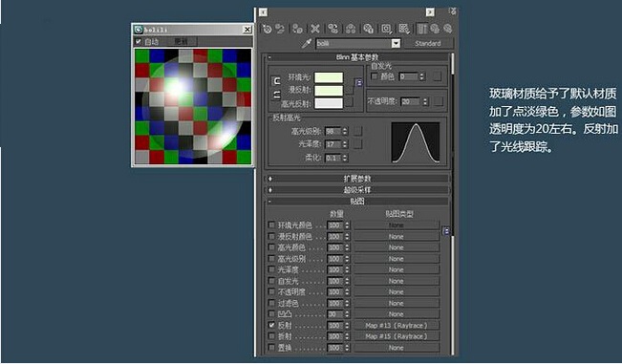Click the Reset Map X icon
The image size is (622, 364).
(x=315, y=29)
